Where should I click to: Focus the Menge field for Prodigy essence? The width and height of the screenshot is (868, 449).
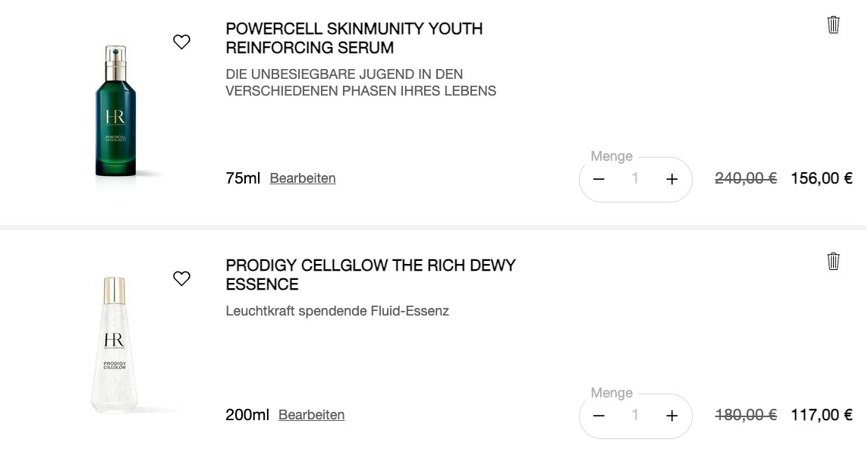point(635,416)
